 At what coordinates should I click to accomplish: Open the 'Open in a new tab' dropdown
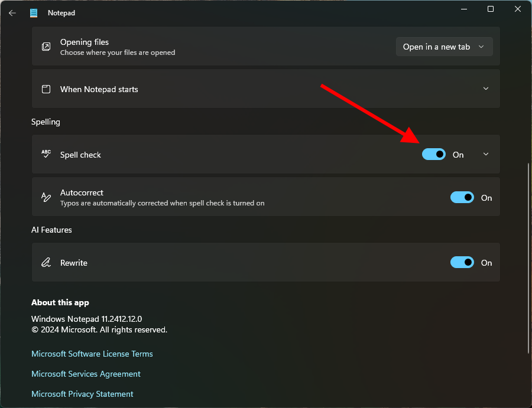pyautogui.click(x=444, y=47)
